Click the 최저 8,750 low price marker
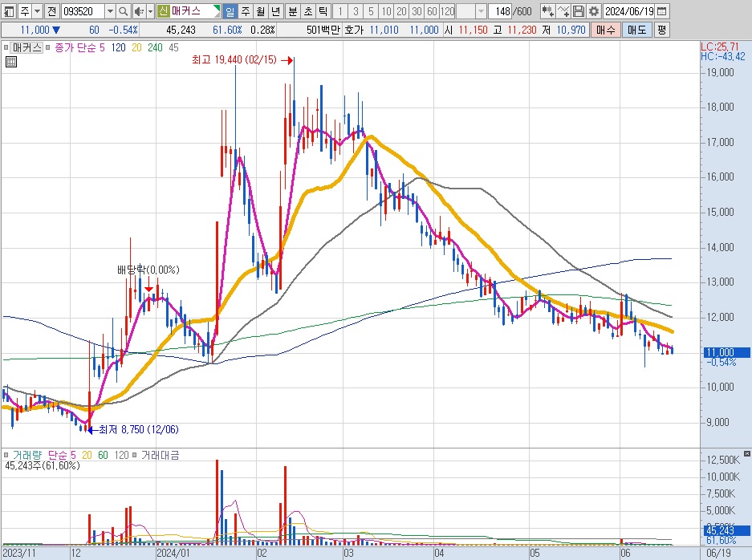The height and width of the screenshot is (560, 752). [134, 429]
